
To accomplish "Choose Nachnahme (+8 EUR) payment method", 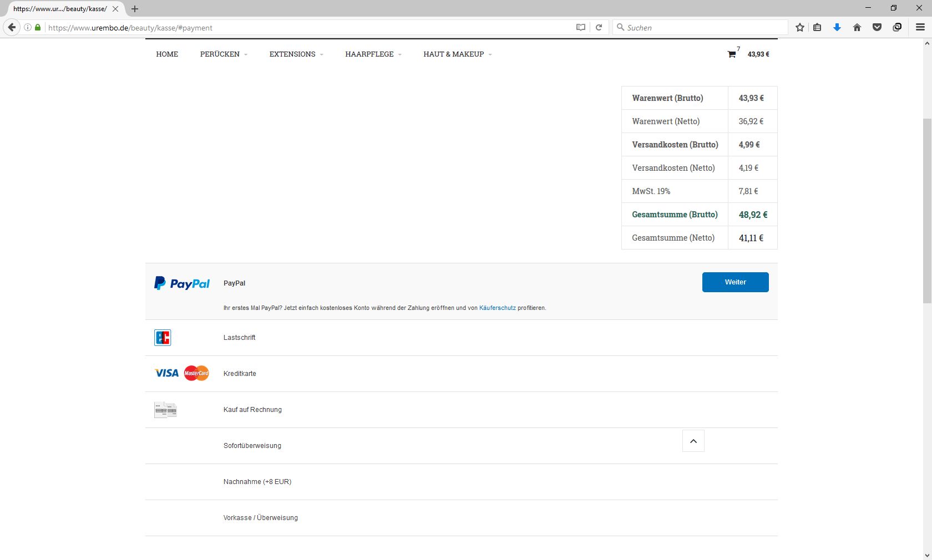I will click(x=257, y=482).
